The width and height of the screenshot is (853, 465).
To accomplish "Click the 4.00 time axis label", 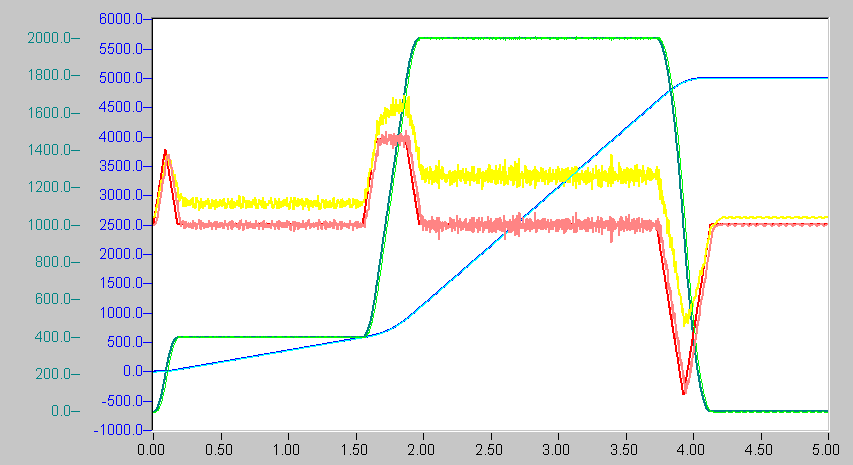I will tap(691, 450).
